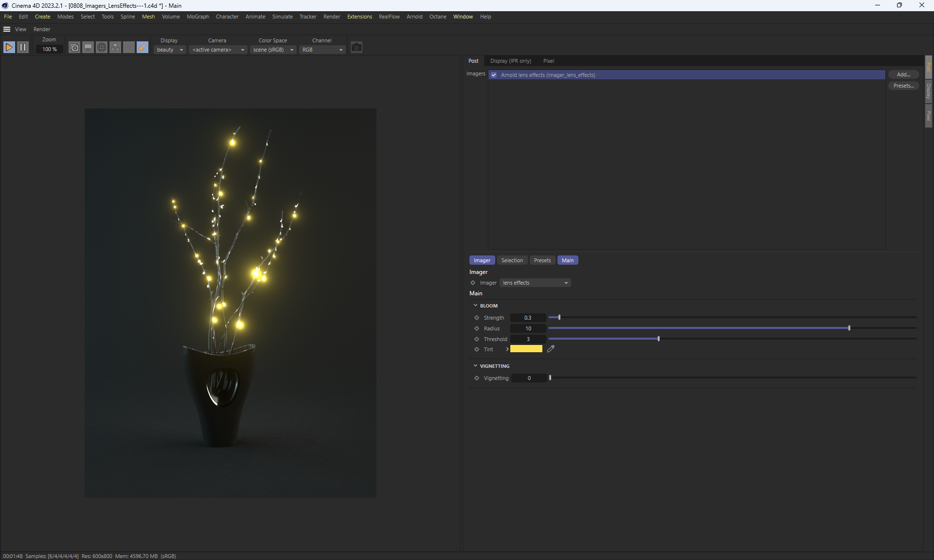This screenshot has width=934, height=560.
Task: Pick Tint color with eyedropper icon
Action: pos(551,349)
